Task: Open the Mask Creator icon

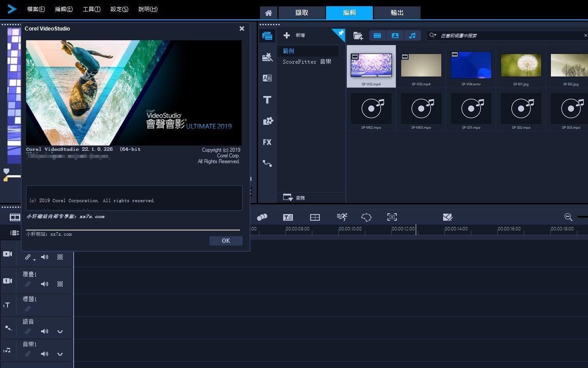Action: pos(366,217)
